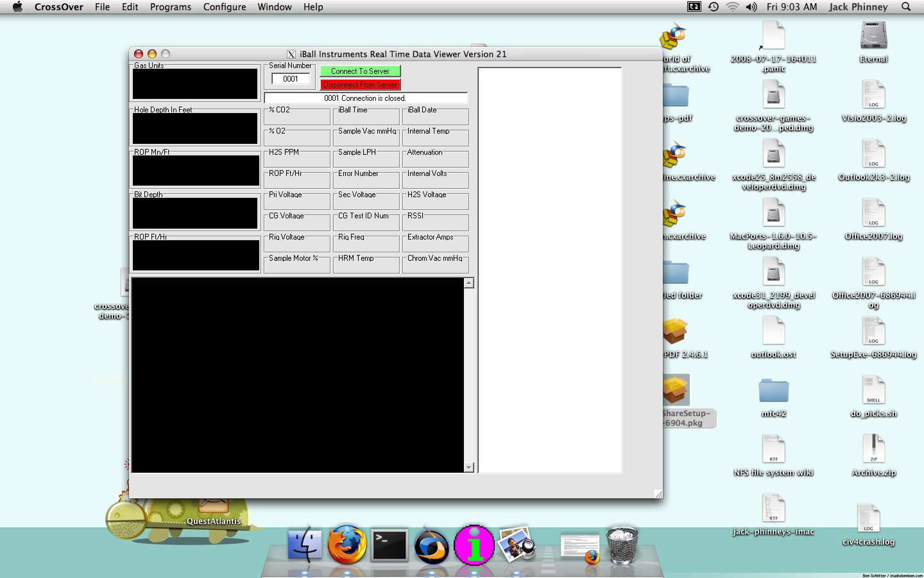Click the minimized Firefox window in the Dock
The height and width of the screenshot is (578, 924).
coord(581,547)
